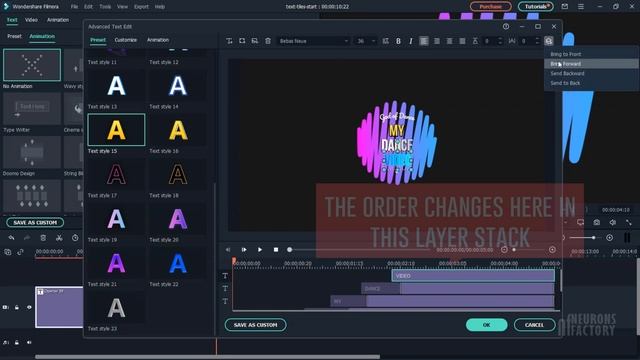Open the layer arrangement icon
This screenshot has width=640, height=360.
pyautogui.click(x=549, y=41)
